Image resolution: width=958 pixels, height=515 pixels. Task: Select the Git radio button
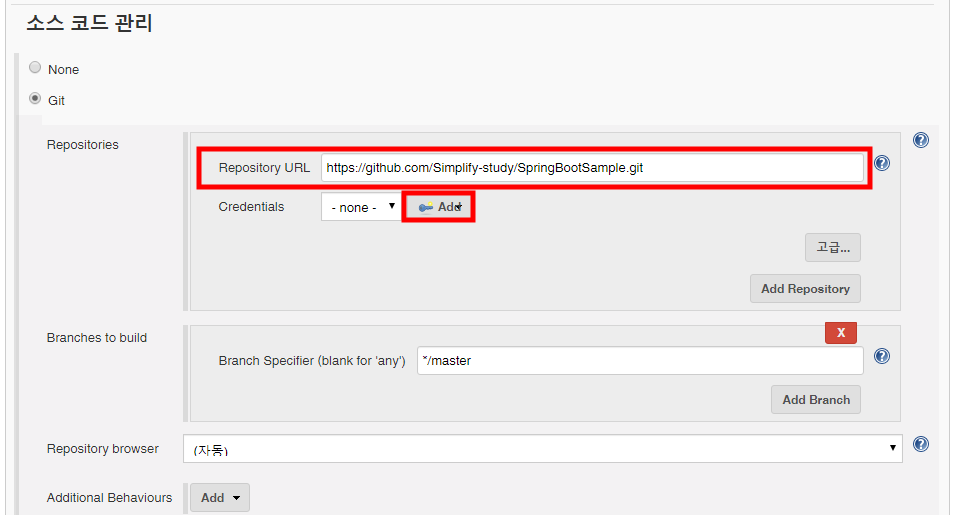35,98
